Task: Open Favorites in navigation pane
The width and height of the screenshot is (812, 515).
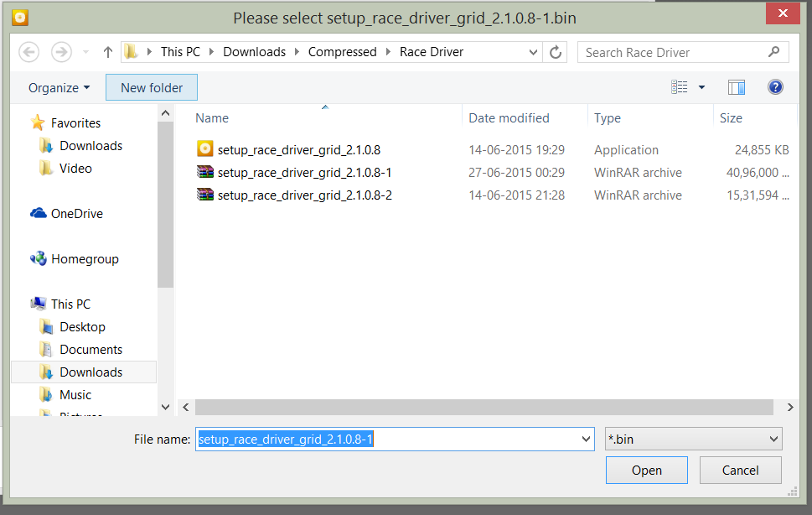Action: pyautogui.click(x=75, y=122)
